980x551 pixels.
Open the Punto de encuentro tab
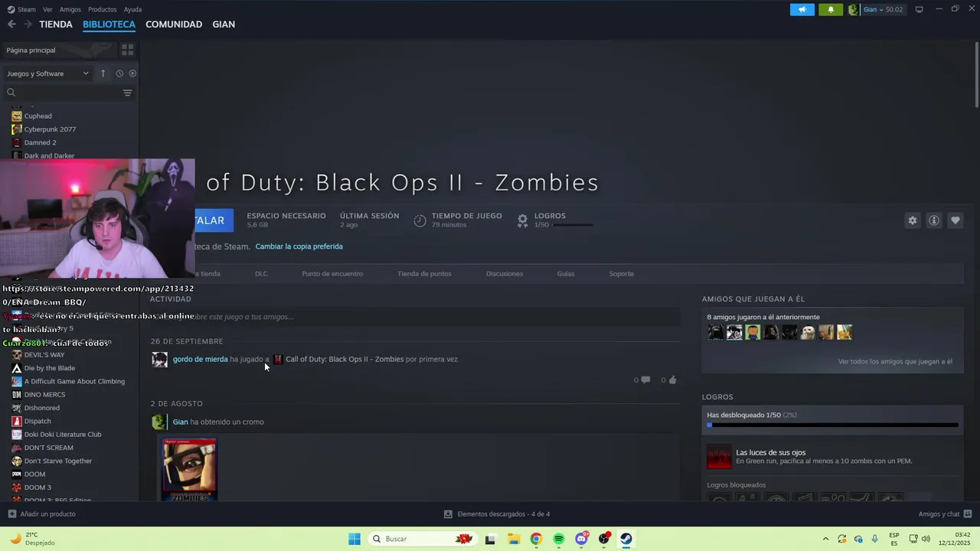pos(332,273)
